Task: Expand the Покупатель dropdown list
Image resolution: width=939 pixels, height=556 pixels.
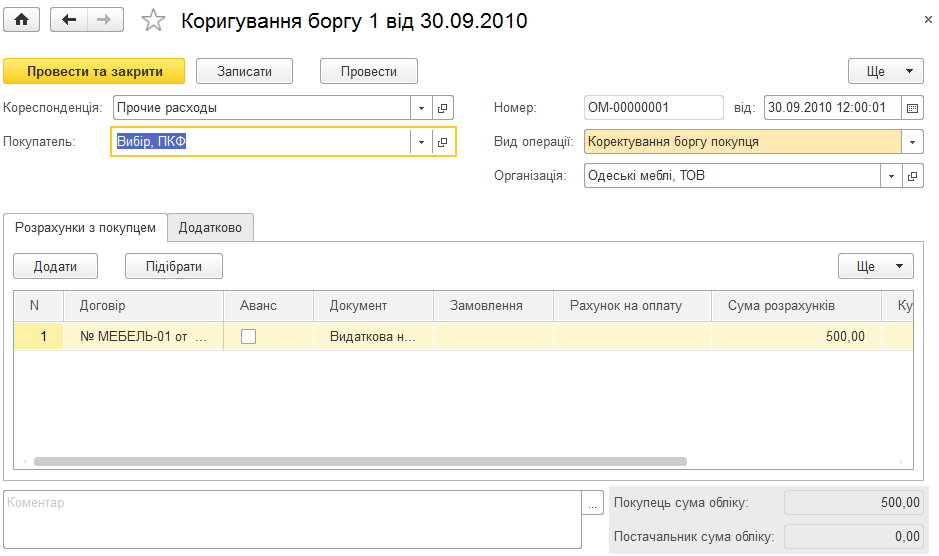Action: click(421, 142)
